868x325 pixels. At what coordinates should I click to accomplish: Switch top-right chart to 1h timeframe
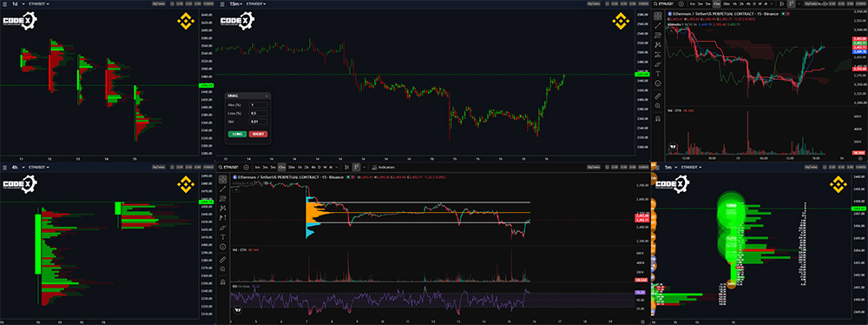click(x=734, y=3)
